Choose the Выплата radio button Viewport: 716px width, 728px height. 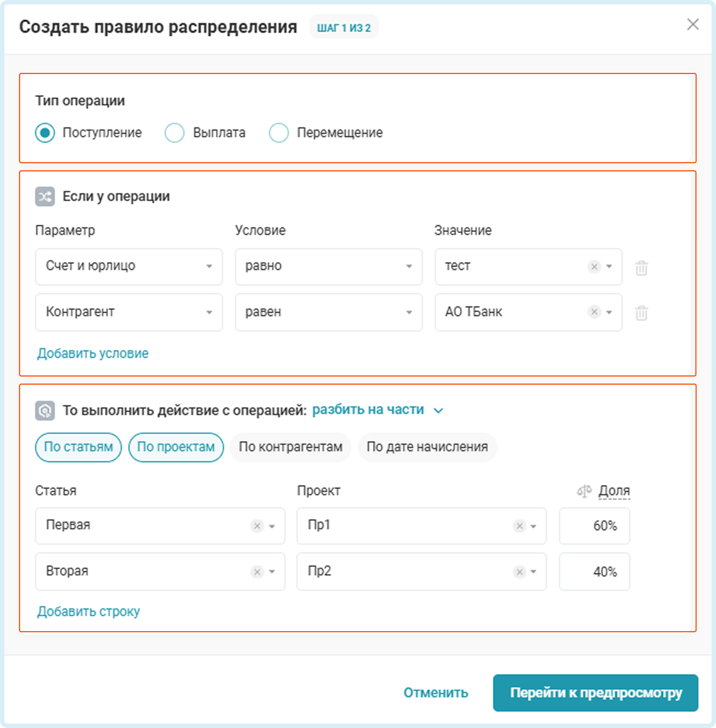point(174,133)
